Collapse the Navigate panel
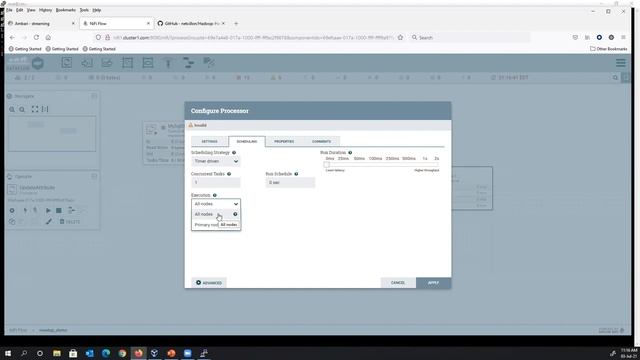 point(94,96)
